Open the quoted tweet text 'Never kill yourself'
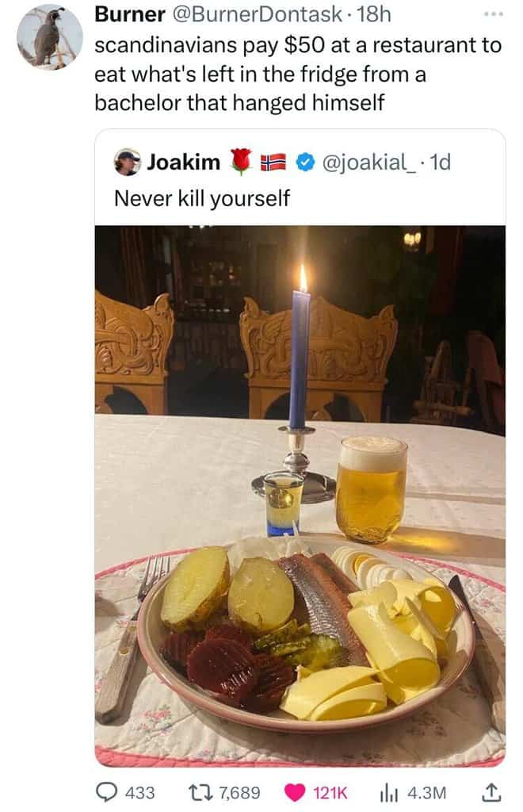Image resolution: width=523 pixels, height=812 pixels. (202, 198)
